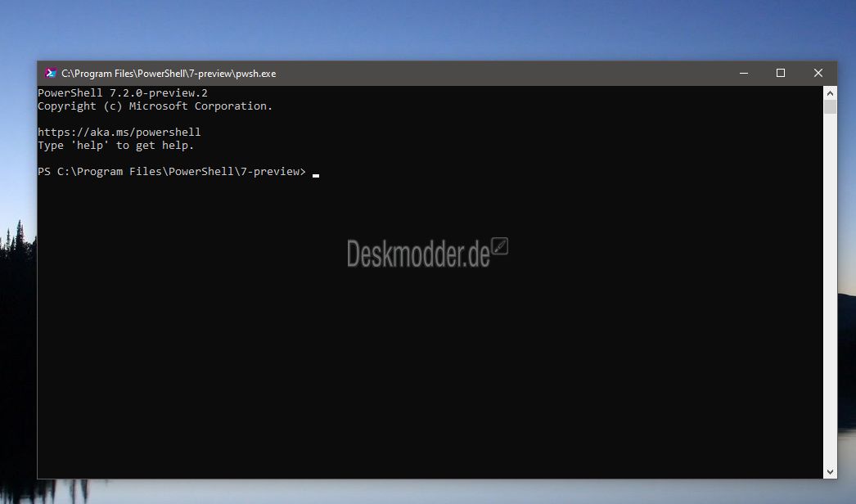Click the scrollbar up arrow
This screenshot has width=856, height=504.
(x=830, y=92)
